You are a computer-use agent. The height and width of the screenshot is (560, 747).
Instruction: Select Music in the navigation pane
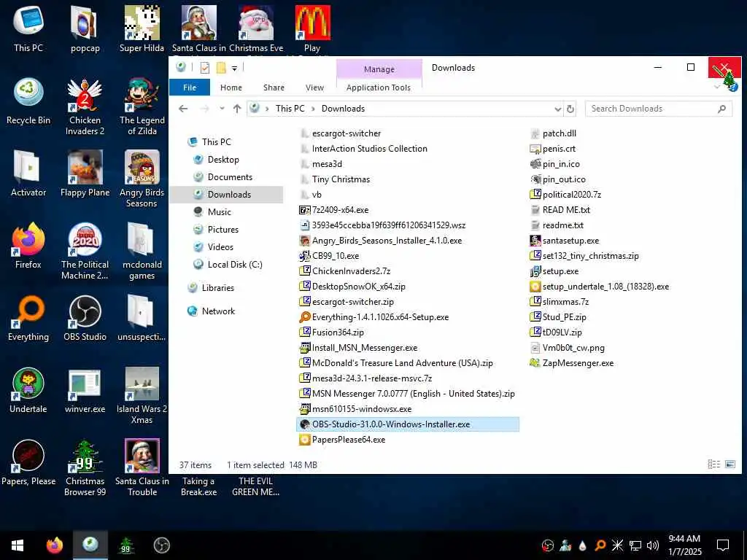point(219,212)
